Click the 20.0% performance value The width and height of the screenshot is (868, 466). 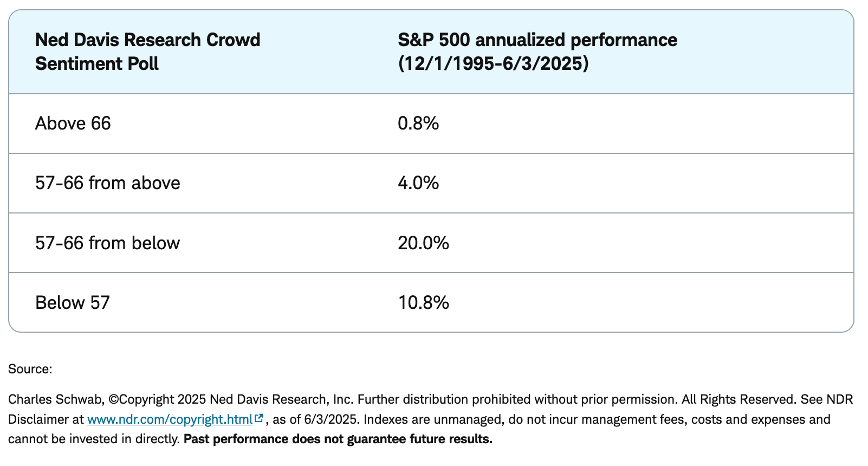point(423,243)
